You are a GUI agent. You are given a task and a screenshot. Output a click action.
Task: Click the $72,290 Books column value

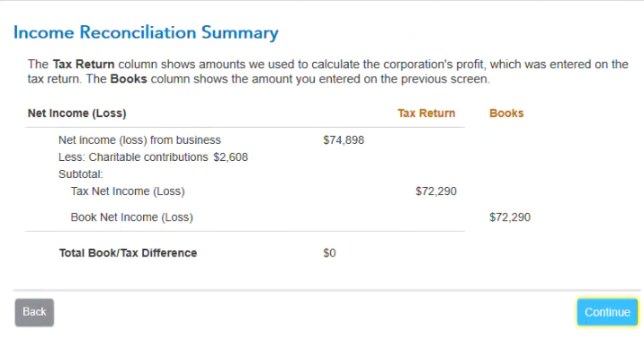click(510, 218)
